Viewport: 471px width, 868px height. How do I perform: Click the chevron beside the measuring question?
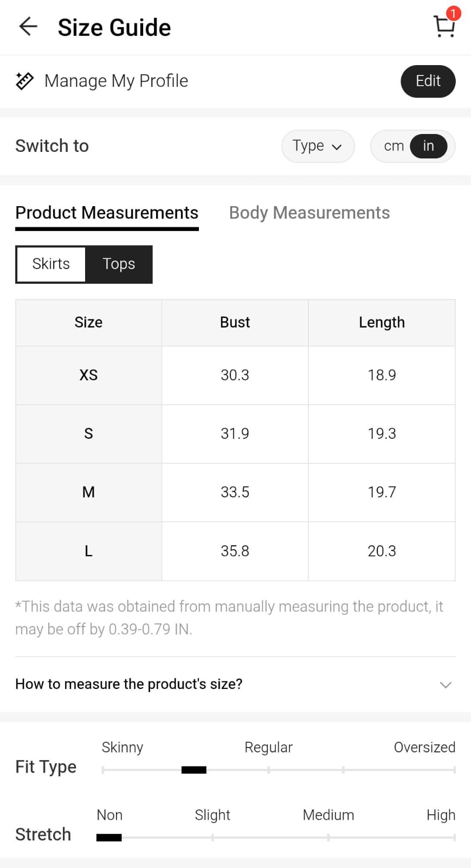446,685
